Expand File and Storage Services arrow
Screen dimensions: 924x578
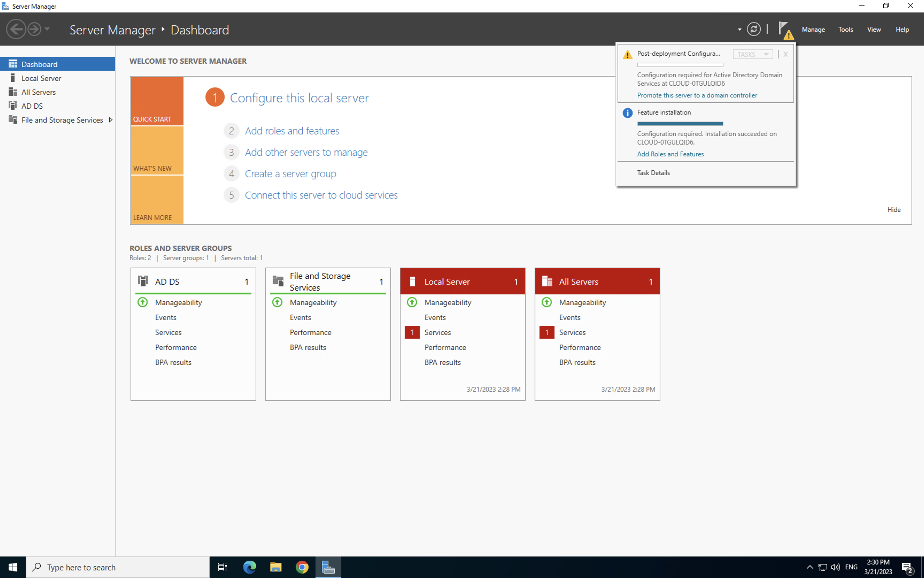110,120
